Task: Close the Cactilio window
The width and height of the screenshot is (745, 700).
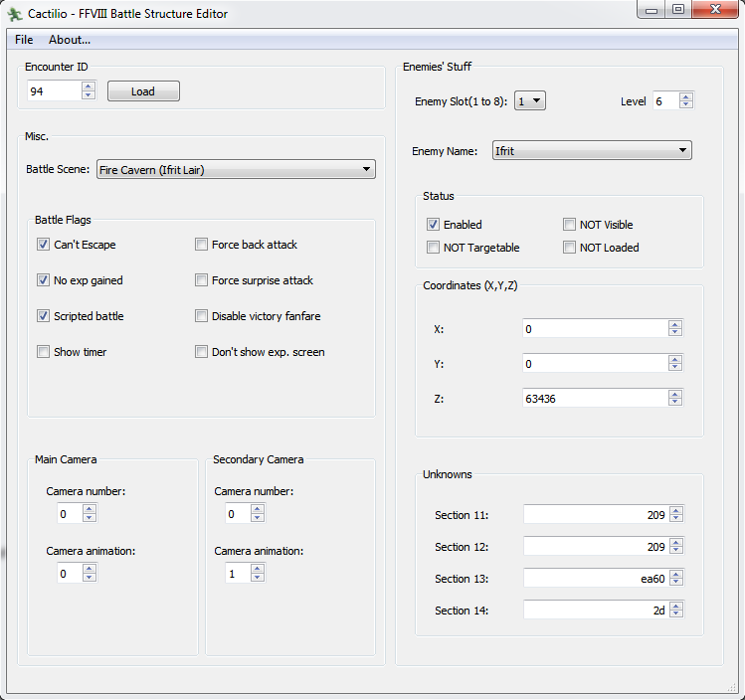Action: (715, 9)
